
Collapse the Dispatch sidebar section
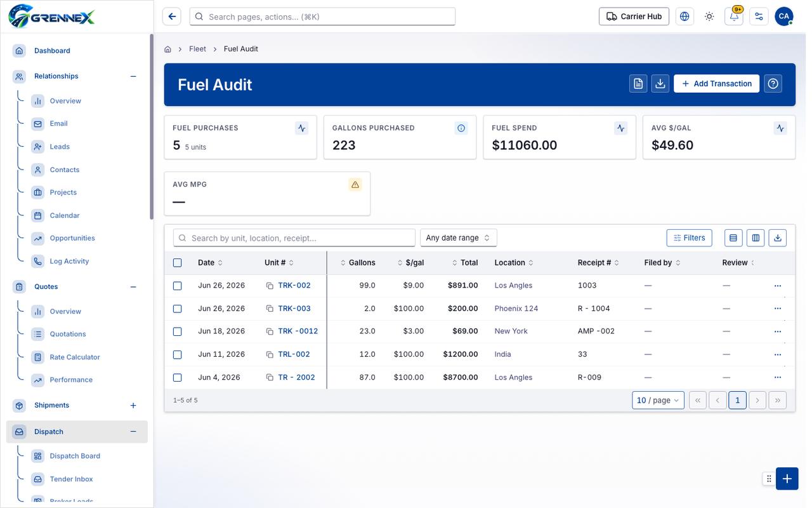[x=133, y=432]
